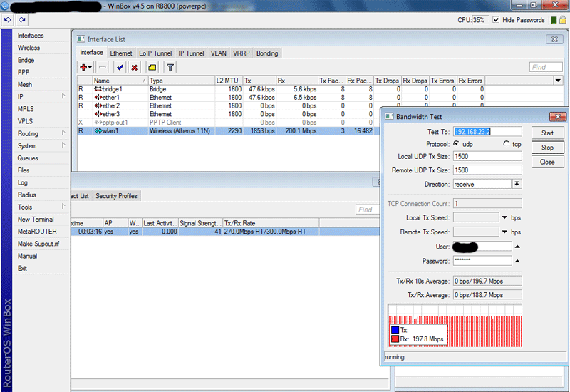Click the Password field in Bandwidth Test
Screen dimensions: 570x392
[482, 260]
